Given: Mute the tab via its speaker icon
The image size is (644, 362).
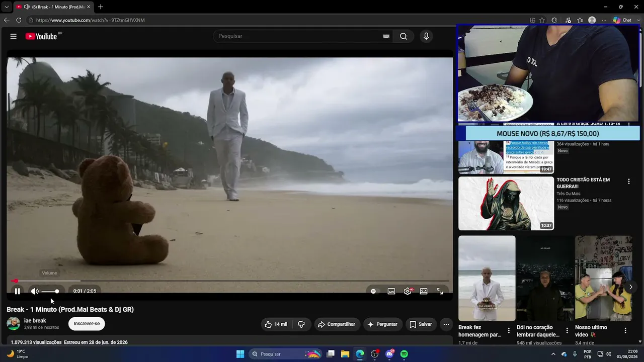Looking at the screenshot, I should click(27, 7).
